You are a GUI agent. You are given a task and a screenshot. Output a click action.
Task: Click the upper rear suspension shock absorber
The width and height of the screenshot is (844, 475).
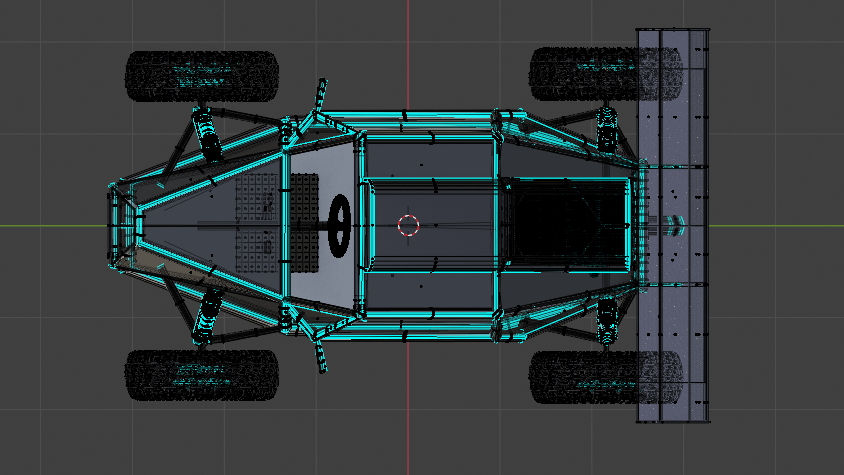607,128
